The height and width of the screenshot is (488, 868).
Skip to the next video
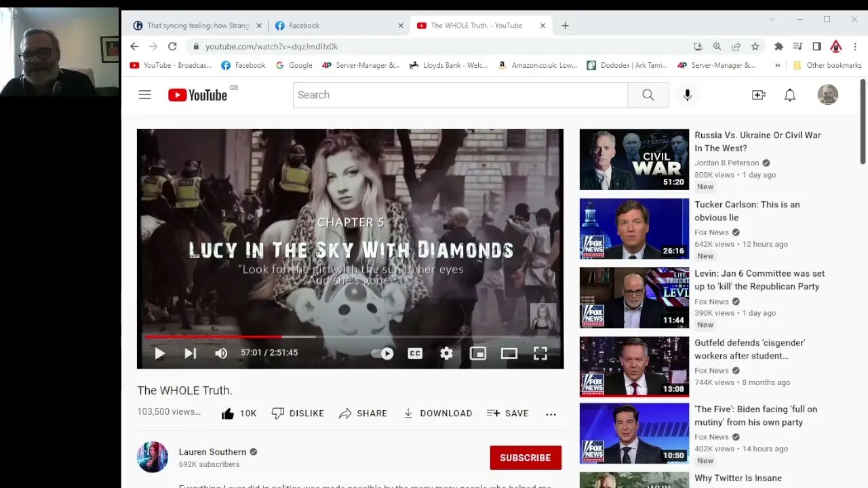coord(190,353)
